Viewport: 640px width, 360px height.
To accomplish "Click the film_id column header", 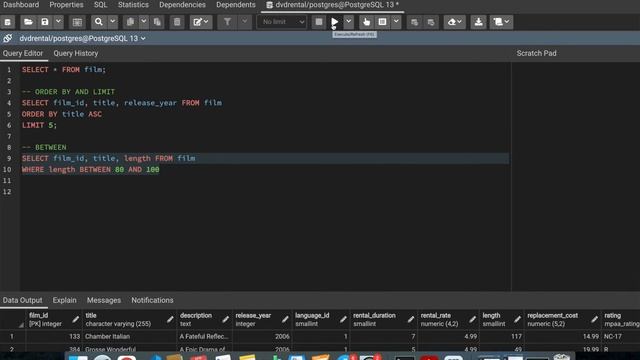I will click(x=53, y=320).
